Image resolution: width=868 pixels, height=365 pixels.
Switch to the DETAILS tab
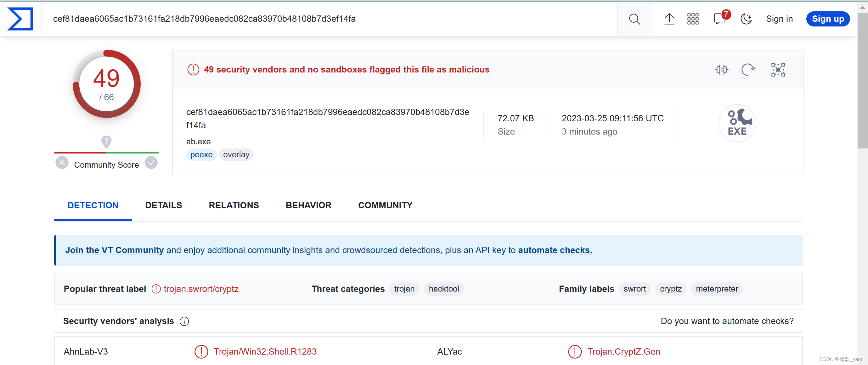click(163, 205)
